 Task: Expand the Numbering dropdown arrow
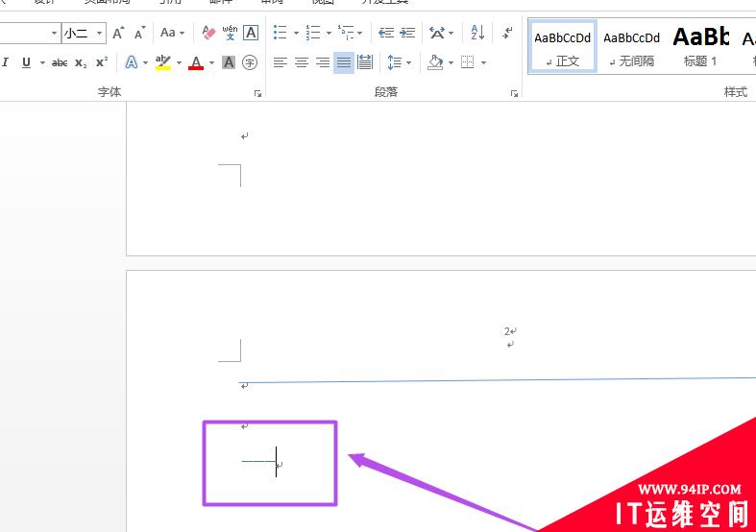pyautogui.click(x=329, y=34)
